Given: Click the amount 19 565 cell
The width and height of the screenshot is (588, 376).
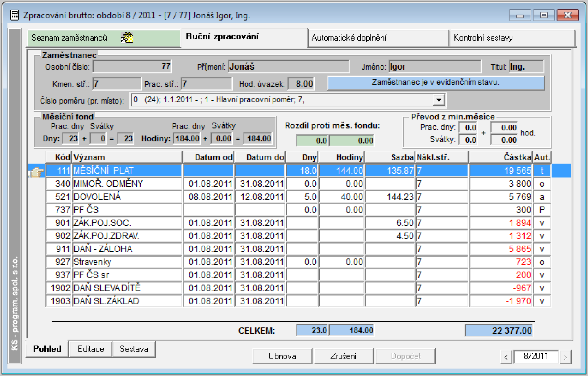Looking at the screenshot, I should pos(501,171).
